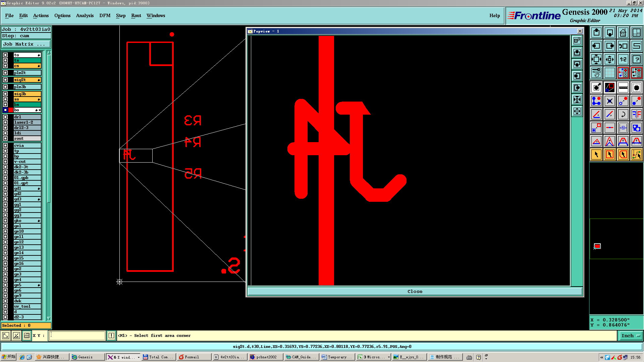Viewport: 644px width, 362px height.
Task: Open the Inch units dropdown
Action: coord(630,336)
